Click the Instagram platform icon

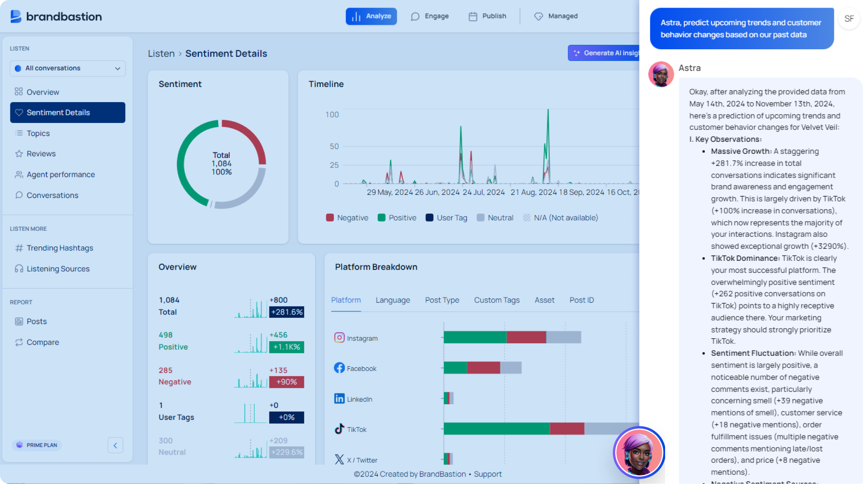[339, 338]
